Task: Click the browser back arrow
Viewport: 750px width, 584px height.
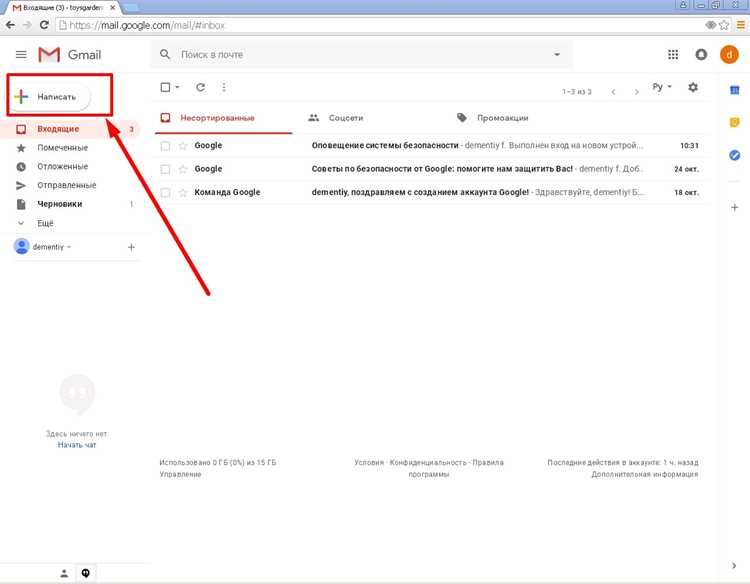Action: (10, 25)
